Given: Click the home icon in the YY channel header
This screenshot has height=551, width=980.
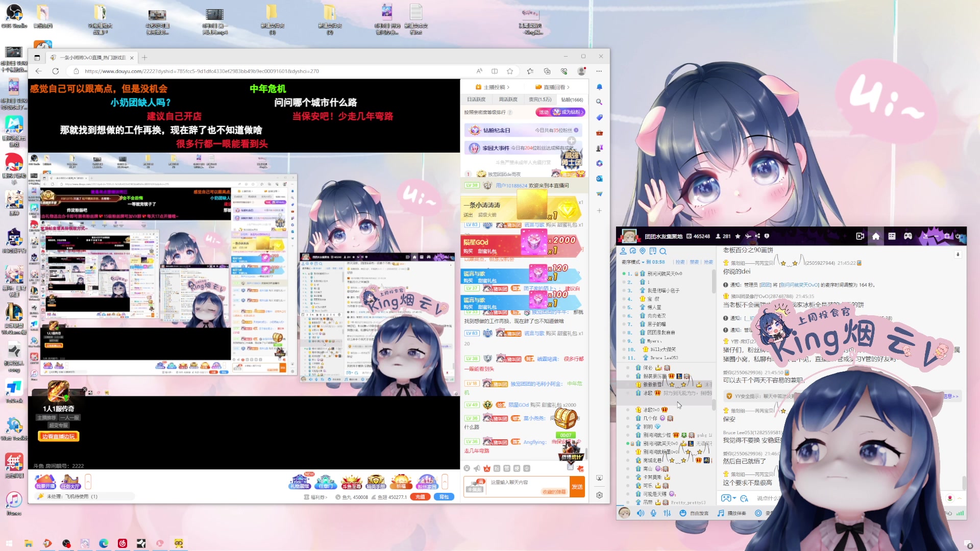Looking at the screenshot, I should pos(876,237).
